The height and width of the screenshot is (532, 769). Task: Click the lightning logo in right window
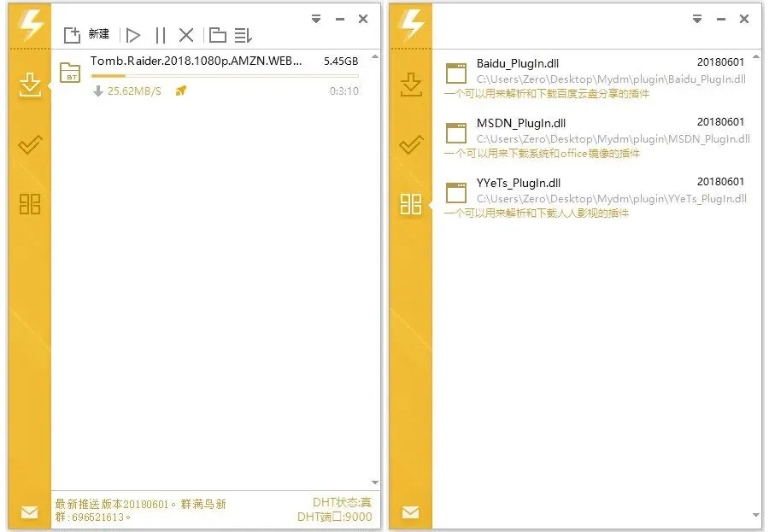click(412, 25)
